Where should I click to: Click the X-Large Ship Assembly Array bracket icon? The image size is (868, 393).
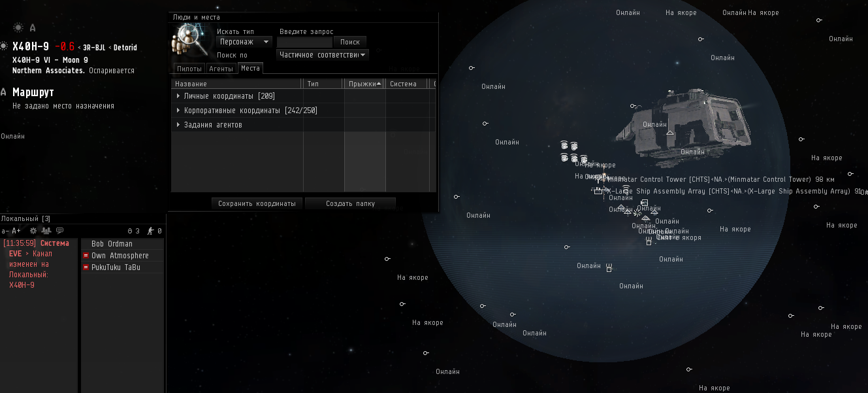point(598,191)
